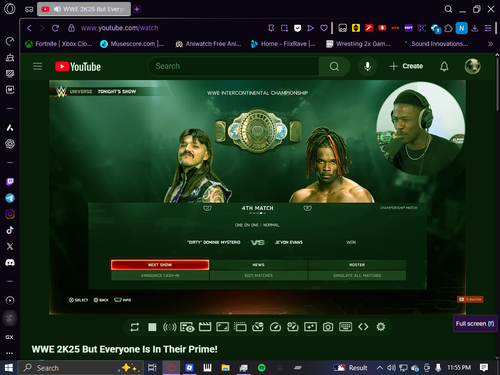Open the YouTube Create menu
Viewport: 500px width, 375px height.
(x=406, y=66)
